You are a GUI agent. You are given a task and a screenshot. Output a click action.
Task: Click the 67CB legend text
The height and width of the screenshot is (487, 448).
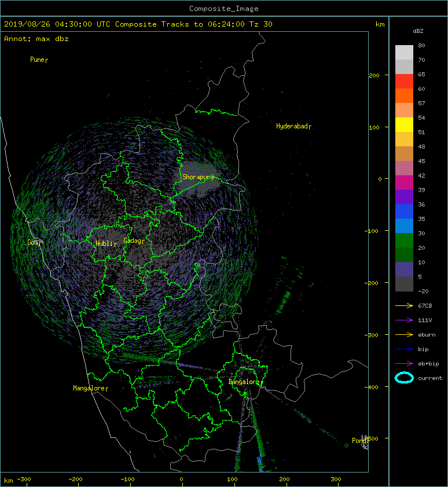pos(425,305)
